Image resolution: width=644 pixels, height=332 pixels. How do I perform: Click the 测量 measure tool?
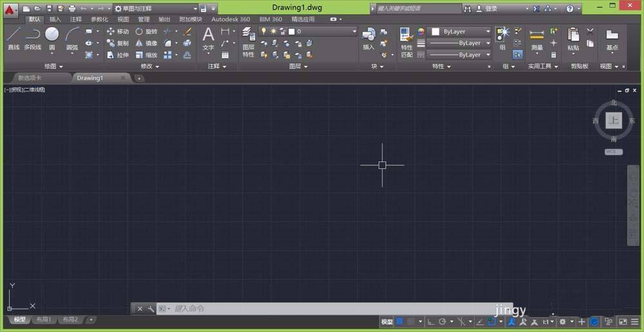(x=537, y=41)
